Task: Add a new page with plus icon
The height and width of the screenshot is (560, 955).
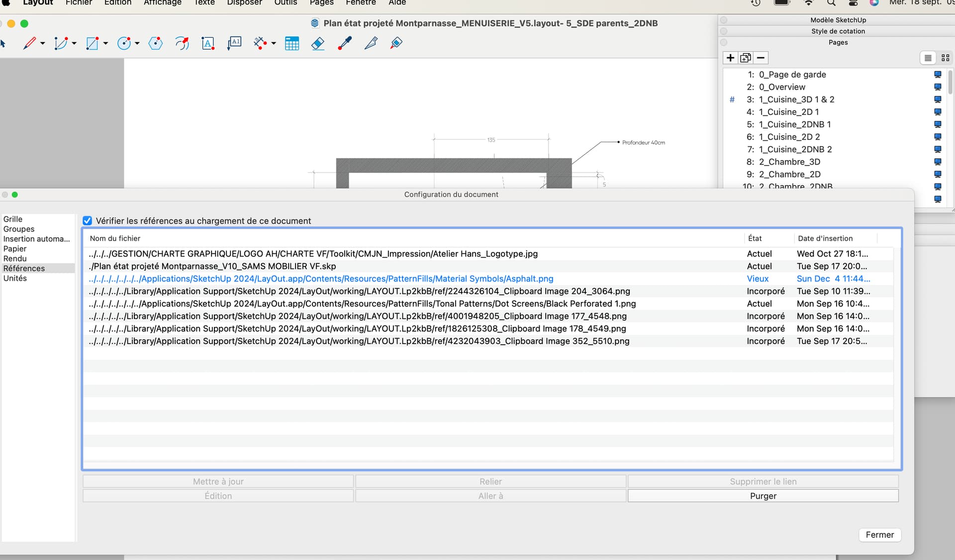Action: [730, 58]
